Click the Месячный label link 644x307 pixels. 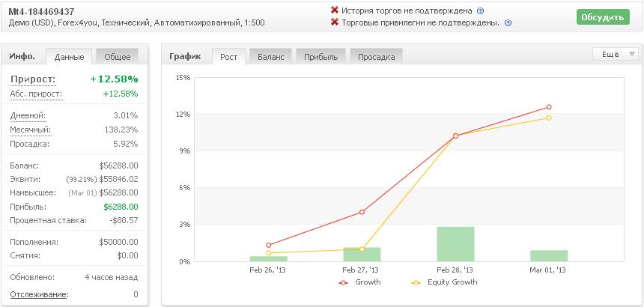point(31,130)
